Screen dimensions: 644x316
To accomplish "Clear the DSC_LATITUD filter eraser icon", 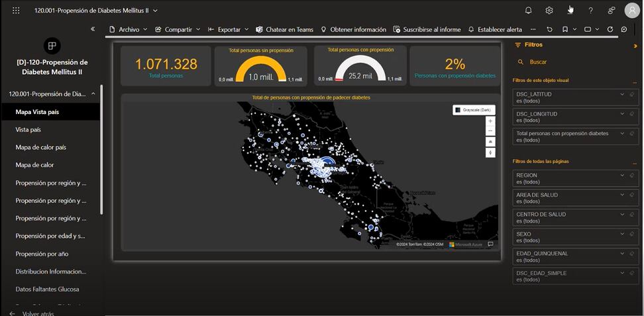I will coord(632,94).
